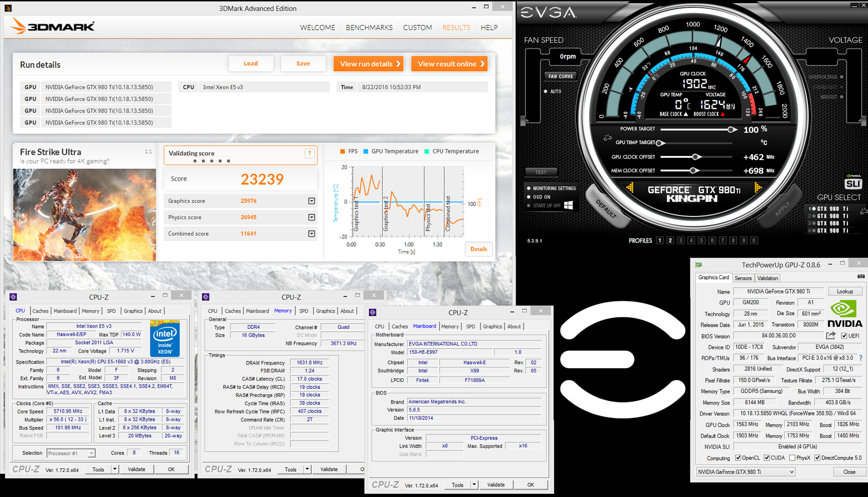
Task: Click the Load button in Run details
Action: pos(251,64)
